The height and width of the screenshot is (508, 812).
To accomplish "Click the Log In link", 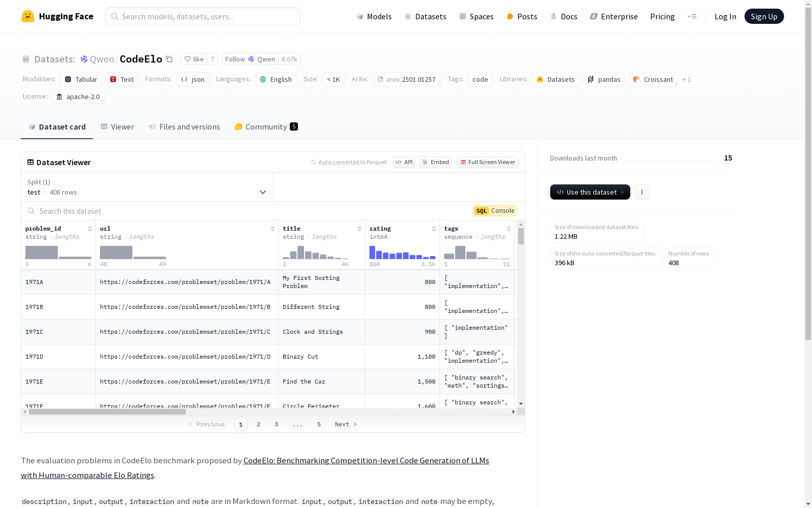I will [x=725, y=16].
